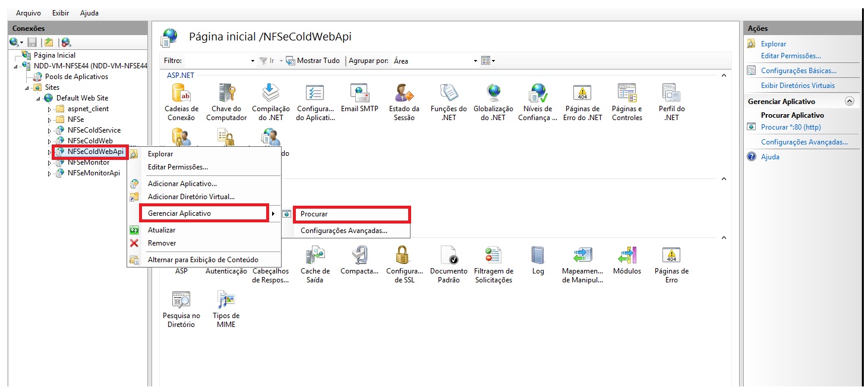Open Compactação feature icon
This screenshot has width=868, height=390.
tap(359, 260)
